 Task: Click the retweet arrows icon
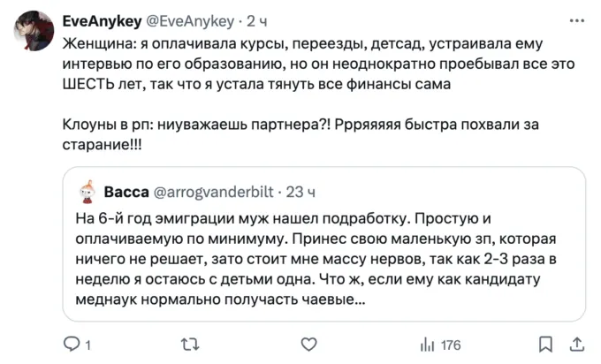186,343
